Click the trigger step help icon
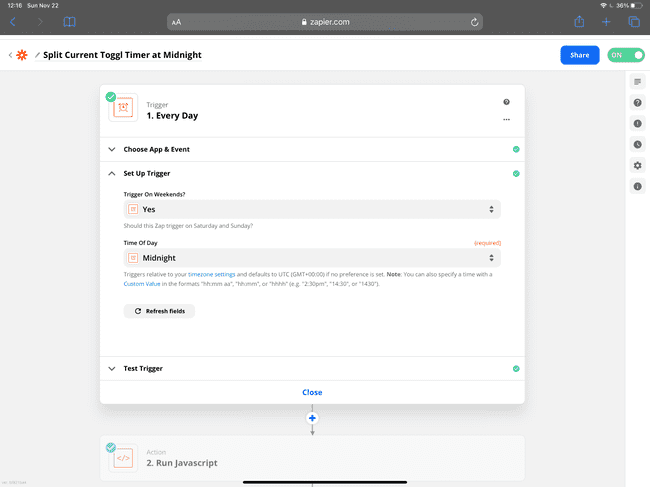This screenshot has width=650, height=487. [x=507, y=102]
